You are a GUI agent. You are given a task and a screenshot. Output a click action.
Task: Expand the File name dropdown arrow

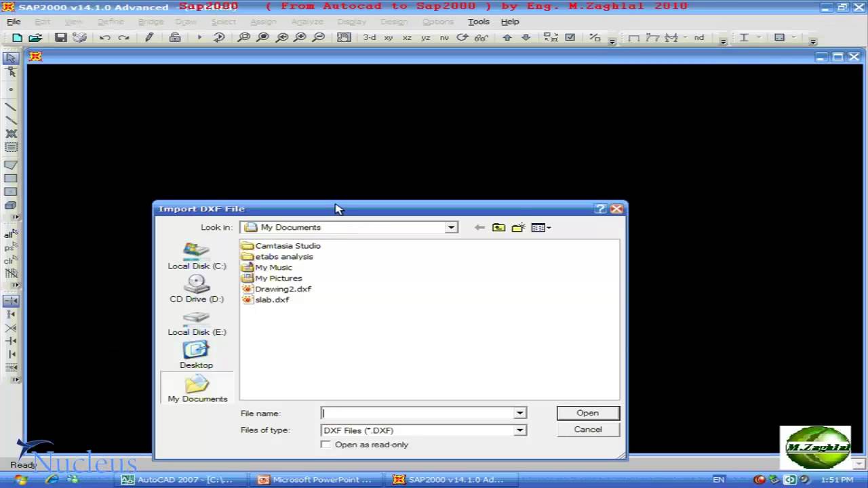[x=519, y=413]
